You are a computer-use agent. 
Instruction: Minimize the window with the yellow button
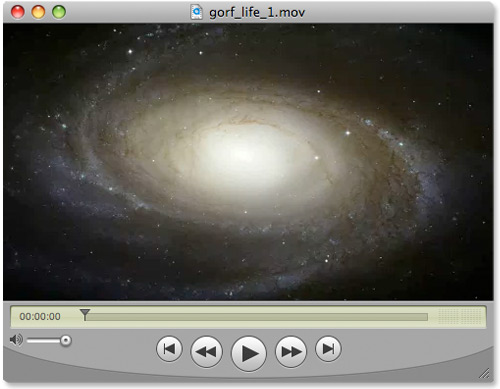38,12
